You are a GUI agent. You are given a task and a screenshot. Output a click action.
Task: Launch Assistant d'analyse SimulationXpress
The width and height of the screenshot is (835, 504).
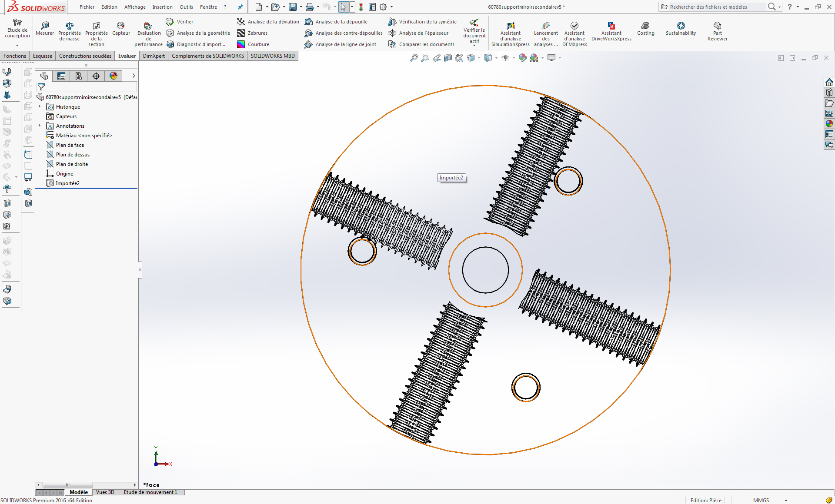(x=511, y=34)
